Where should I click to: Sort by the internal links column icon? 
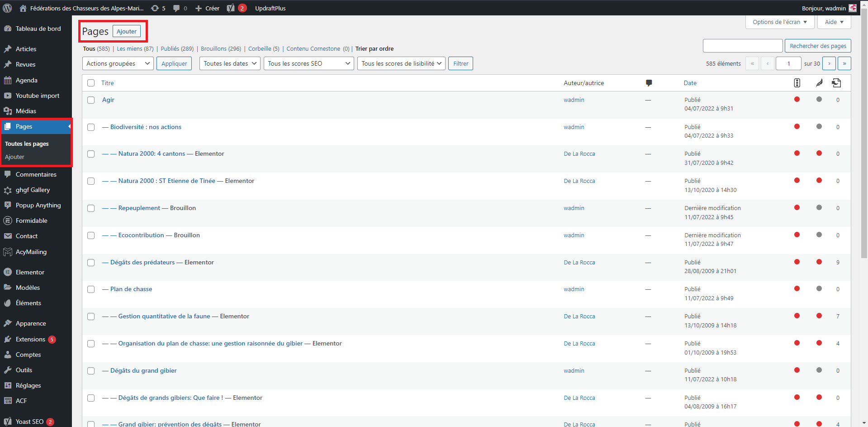(836, 83)
